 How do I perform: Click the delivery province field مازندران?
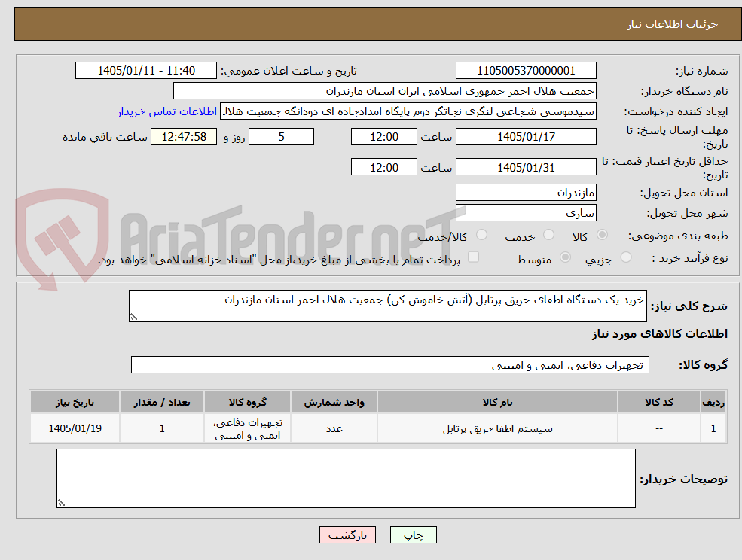[x=526, y=193]
